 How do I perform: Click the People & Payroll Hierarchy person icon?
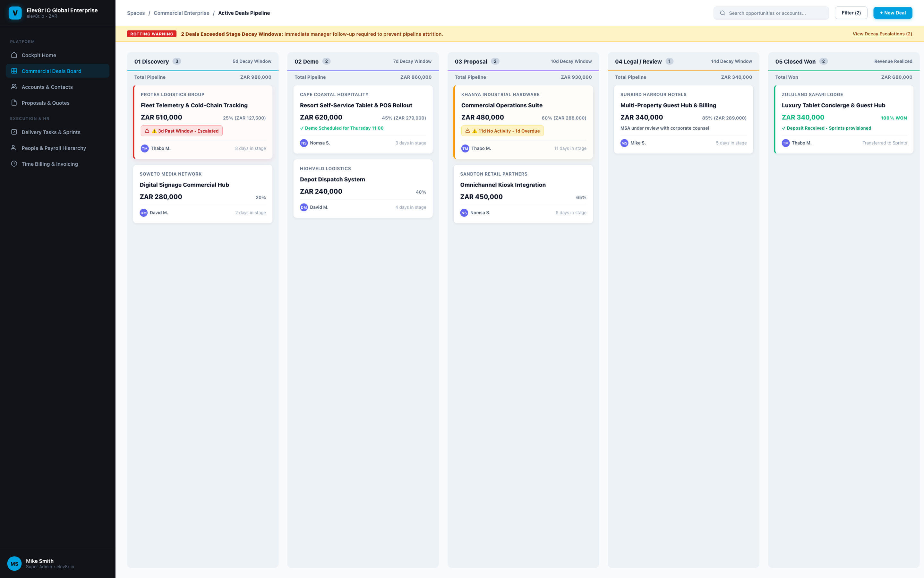click(x=14, y=148)
